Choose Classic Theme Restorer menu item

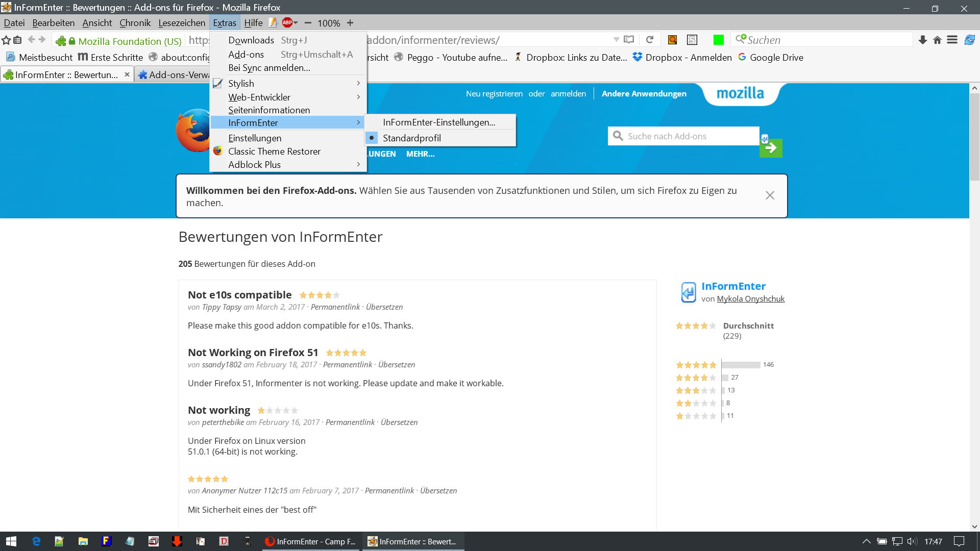pyautogui.click(x=274, y=152)
